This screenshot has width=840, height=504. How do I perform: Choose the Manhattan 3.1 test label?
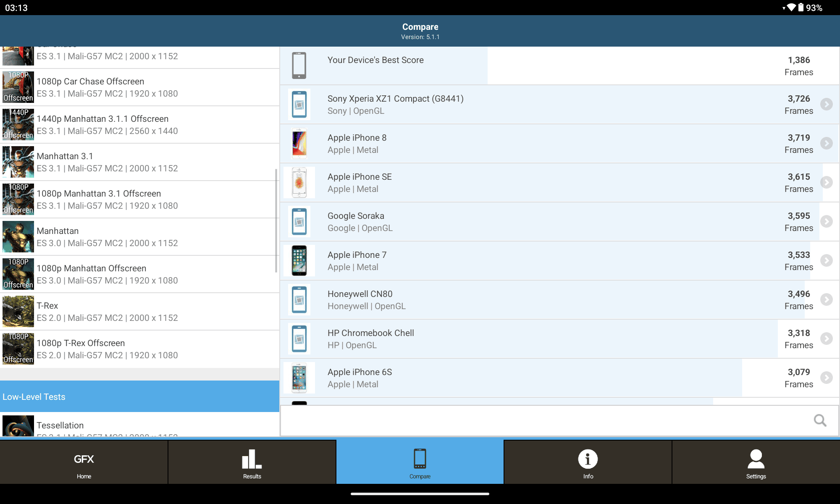point(65,156)
